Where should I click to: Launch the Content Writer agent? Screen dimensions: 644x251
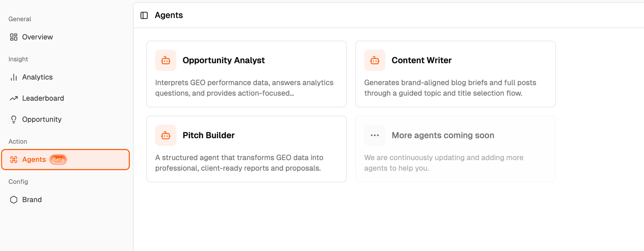coord(455,74)
